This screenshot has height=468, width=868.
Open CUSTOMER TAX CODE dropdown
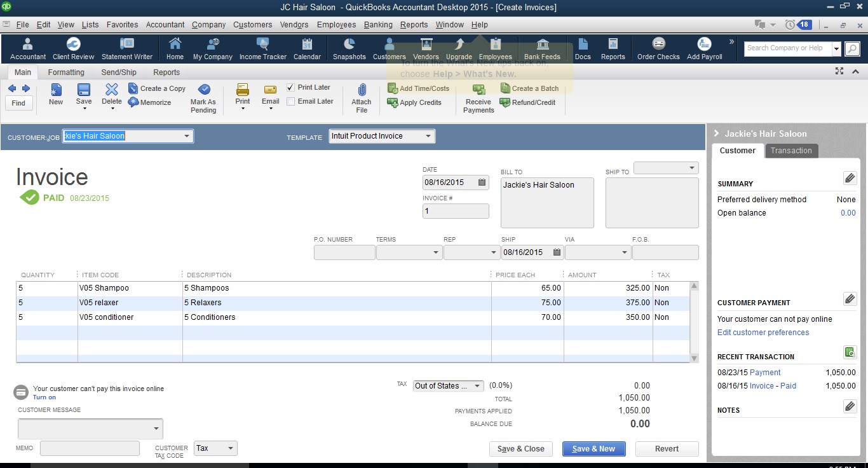[x=230, y=448]
